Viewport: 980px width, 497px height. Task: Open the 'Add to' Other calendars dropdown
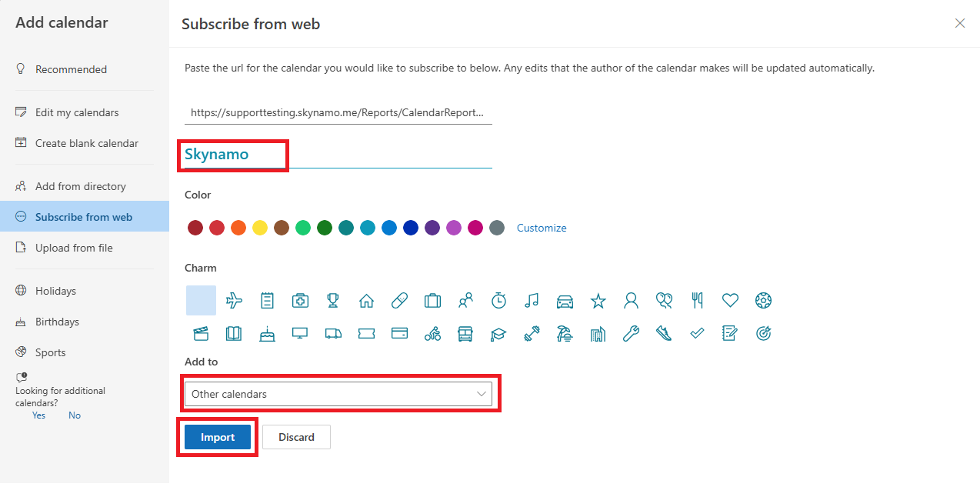pos(338,394)
